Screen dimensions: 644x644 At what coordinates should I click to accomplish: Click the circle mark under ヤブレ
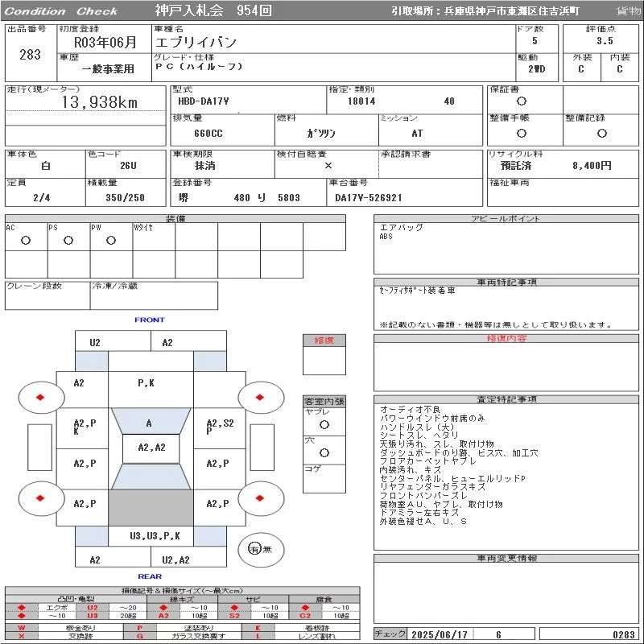[x=324, y=425]
